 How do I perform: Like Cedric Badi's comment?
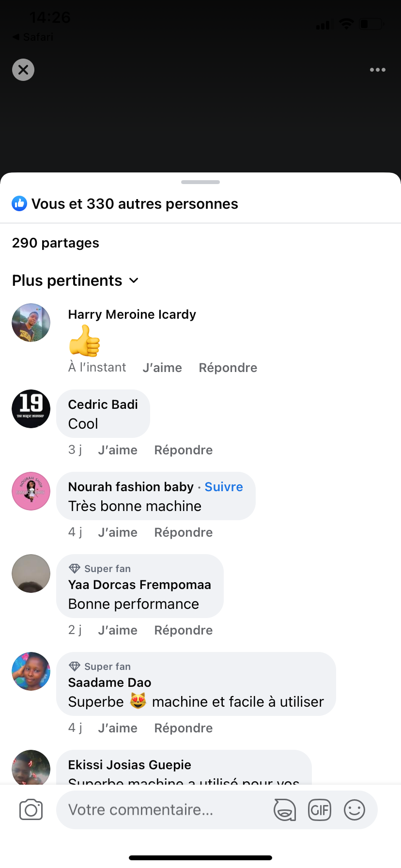click(x=118, y=450)
